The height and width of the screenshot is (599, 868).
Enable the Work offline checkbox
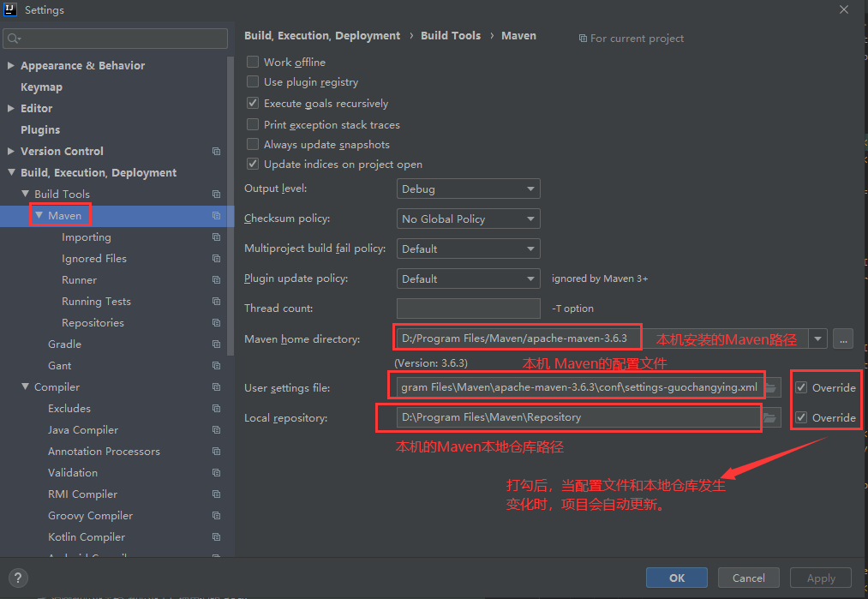pyautogui.click(x=253, y=61)
